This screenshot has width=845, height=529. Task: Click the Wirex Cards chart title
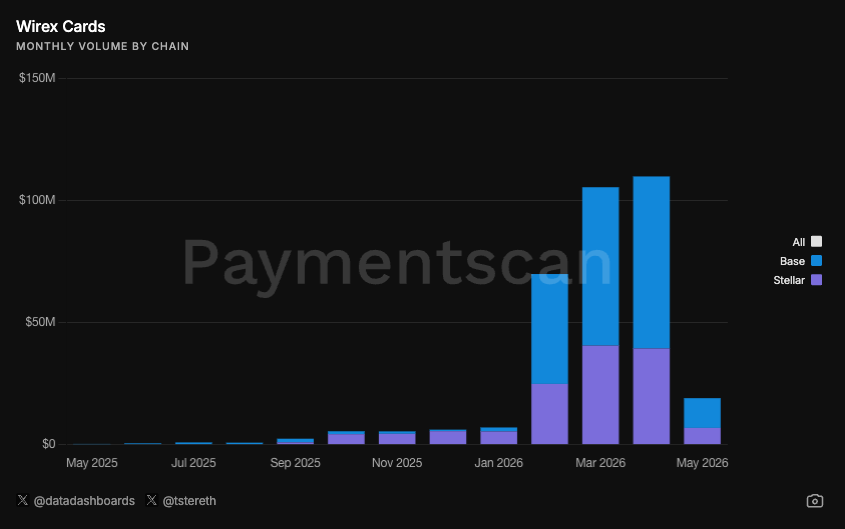tap(61, 26)
